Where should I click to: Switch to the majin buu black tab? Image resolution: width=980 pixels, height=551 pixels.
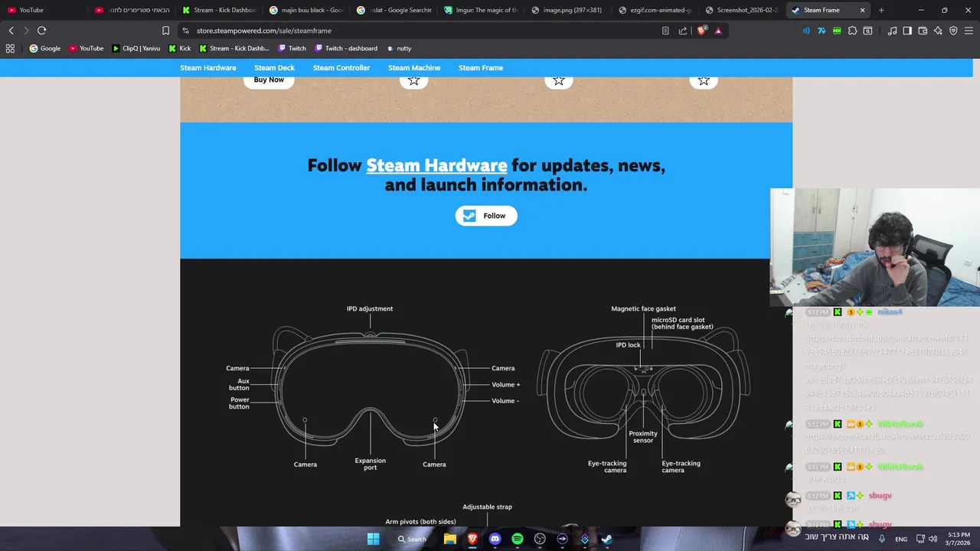[x=307, y=10]
